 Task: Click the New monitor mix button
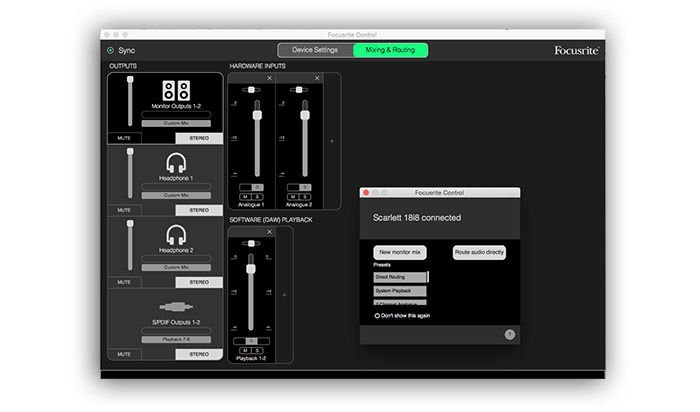click(400, 253)
